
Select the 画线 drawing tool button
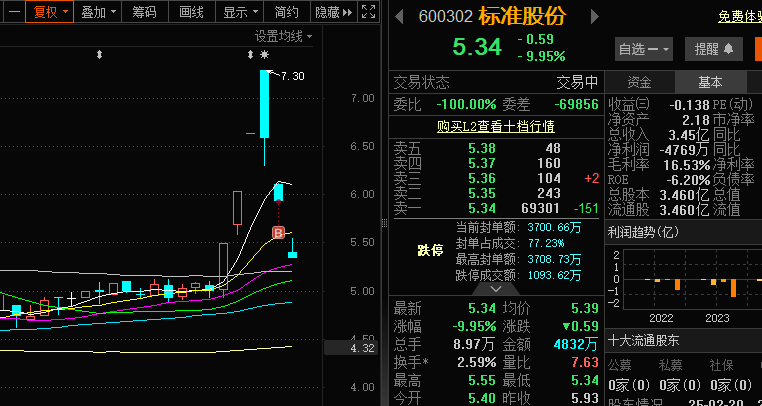coord(191,12)
